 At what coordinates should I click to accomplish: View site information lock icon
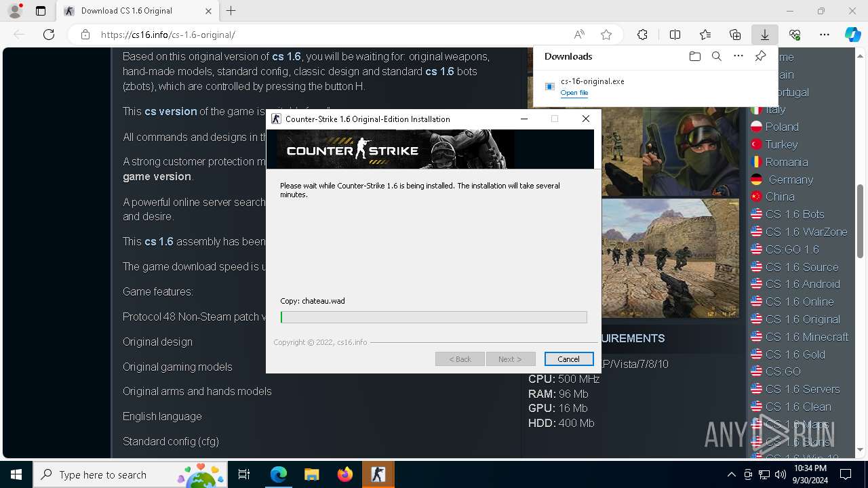(85, 35)
